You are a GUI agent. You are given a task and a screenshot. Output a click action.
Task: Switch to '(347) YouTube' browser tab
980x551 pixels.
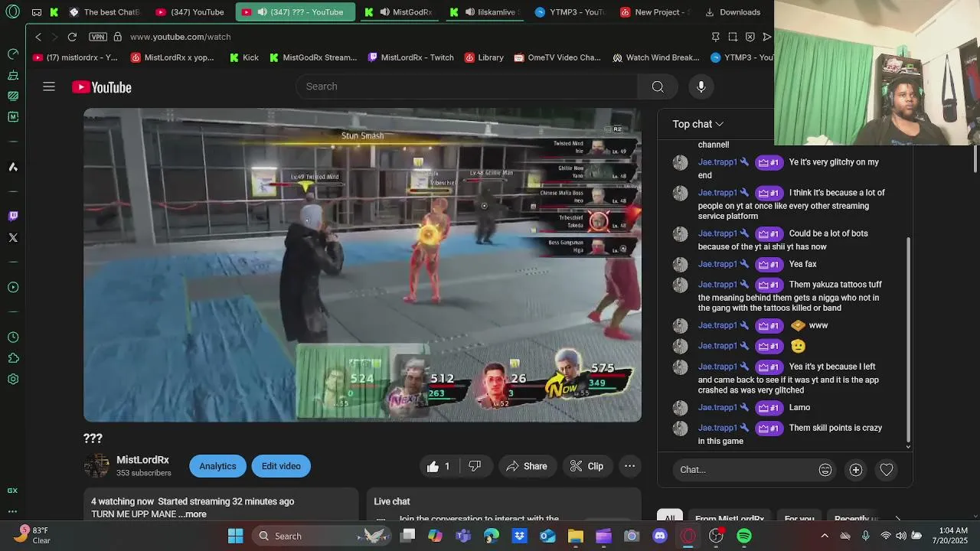[190, 12]
